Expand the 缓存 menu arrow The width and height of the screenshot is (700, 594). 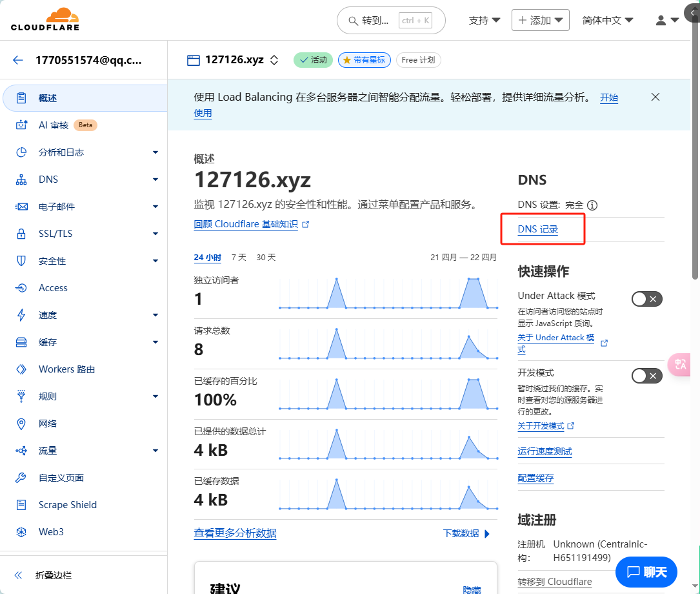point(155,342)
